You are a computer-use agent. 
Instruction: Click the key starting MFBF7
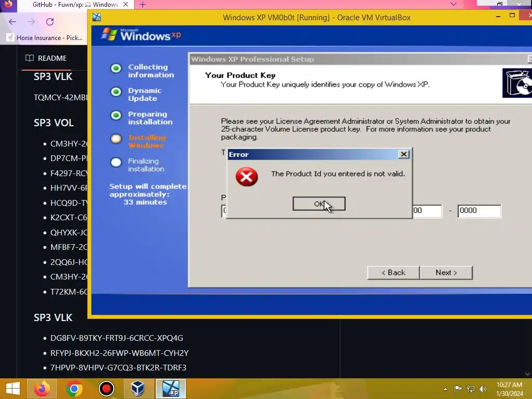69,247
